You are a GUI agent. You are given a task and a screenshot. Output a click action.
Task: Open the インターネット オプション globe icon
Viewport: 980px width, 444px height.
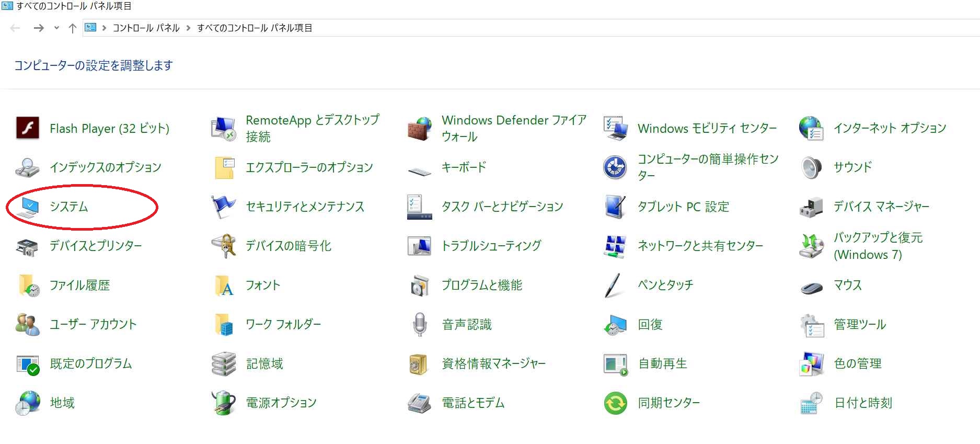[x=811, y=128]
